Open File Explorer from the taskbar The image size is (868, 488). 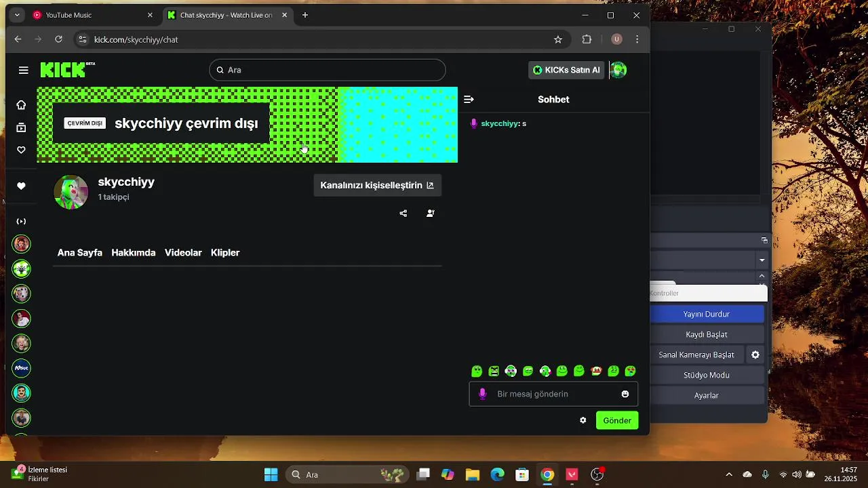(x=473, y=474)
